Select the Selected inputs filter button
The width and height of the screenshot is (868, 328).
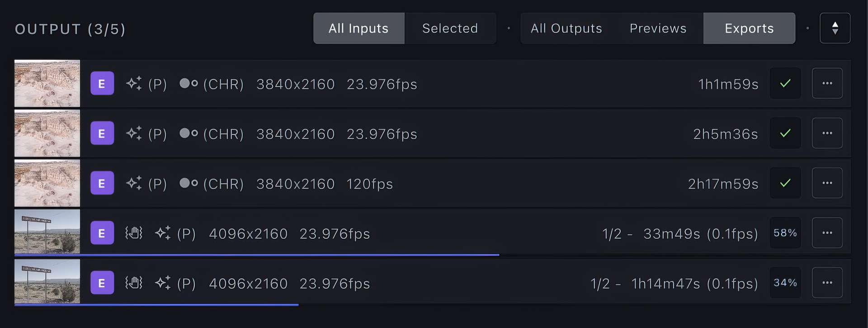(450, 28)
